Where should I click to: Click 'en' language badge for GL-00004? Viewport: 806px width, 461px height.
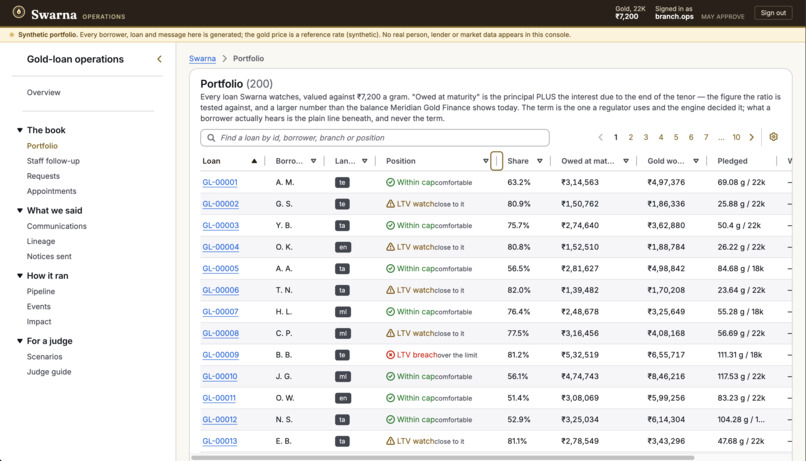342,247
